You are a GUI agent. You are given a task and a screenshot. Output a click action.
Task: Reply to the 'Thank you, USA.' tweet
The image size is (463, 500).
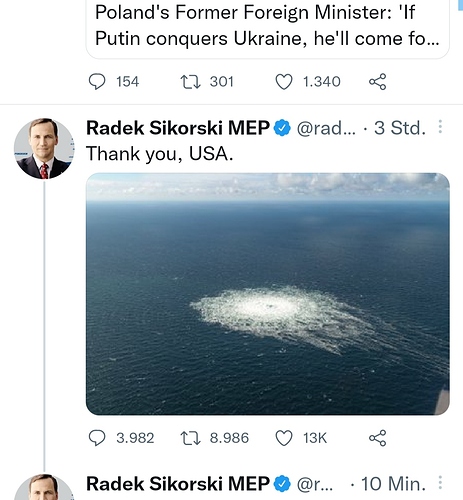pyautogui.click(x=97, y=438)
